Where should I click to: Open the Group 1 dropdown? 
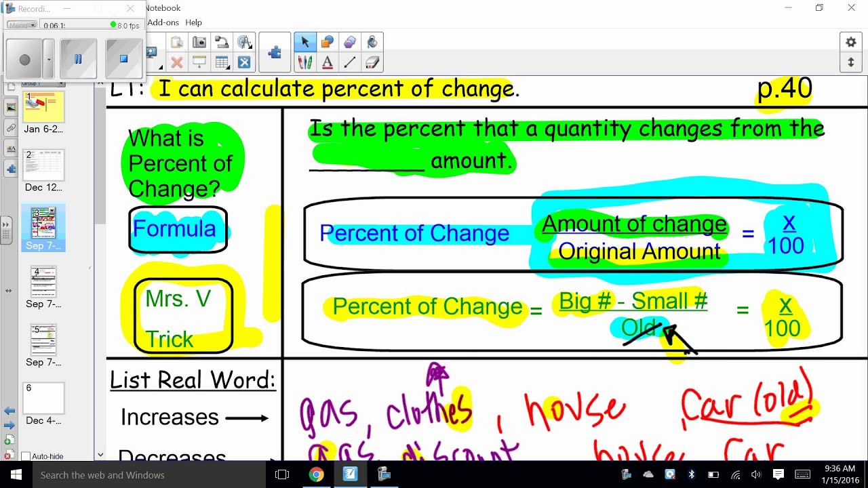click(42, 83)
